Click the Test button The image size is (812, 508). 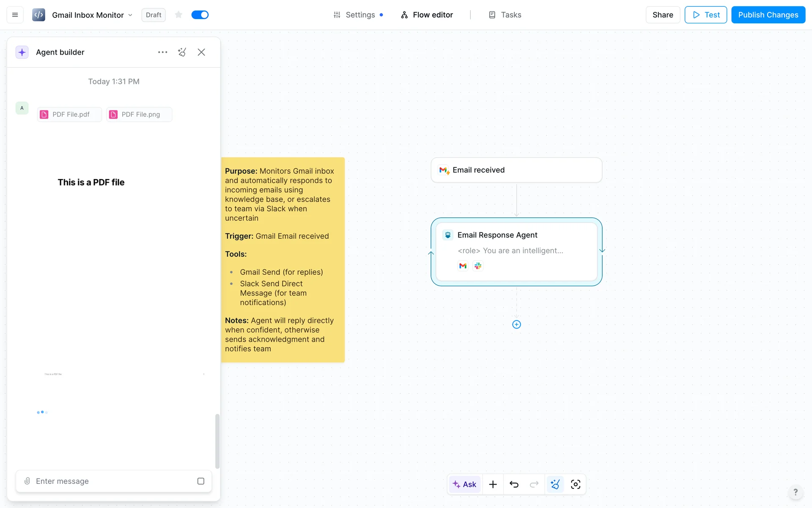click(705, 15)
